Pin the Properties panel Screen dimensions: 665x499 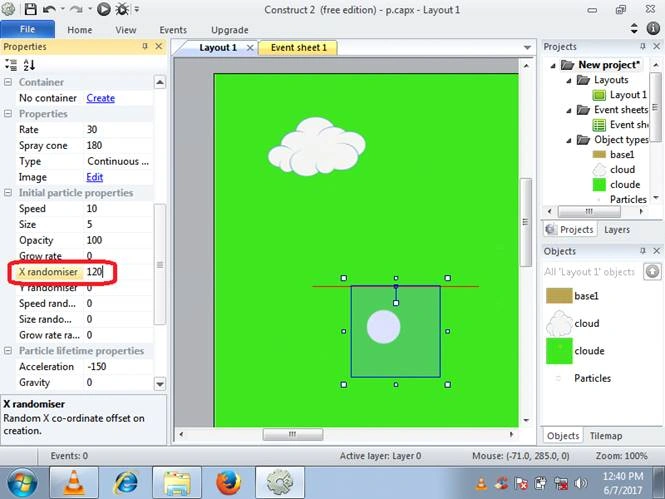[145, 46]
